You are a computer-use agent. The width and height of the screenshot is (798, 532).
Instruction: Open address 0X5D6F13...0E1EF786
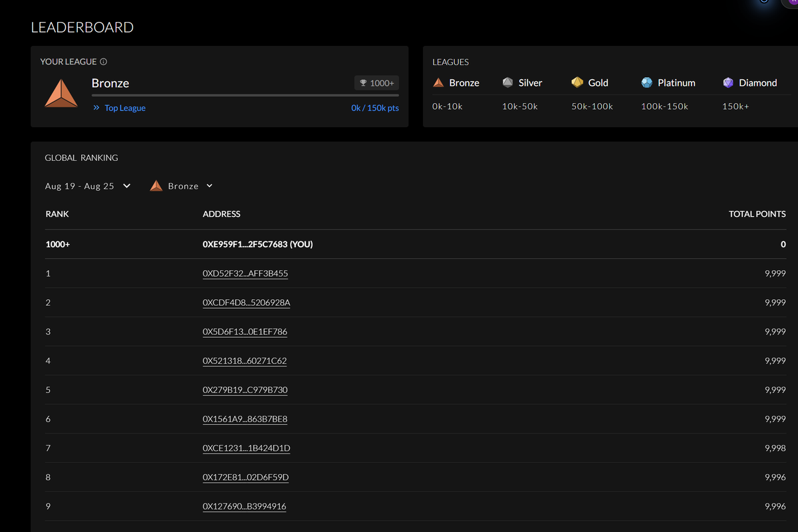click(245, 332)
